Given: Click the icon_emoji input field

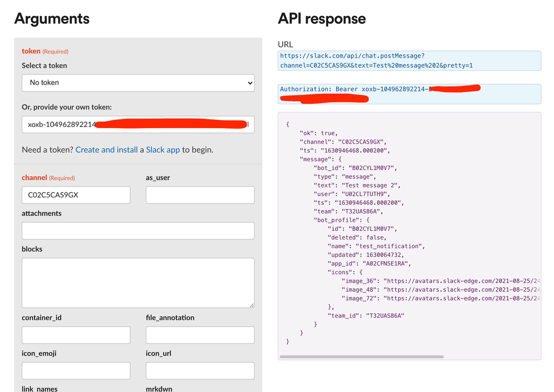Looking at the screenshot, I should [x=76, y=371].
